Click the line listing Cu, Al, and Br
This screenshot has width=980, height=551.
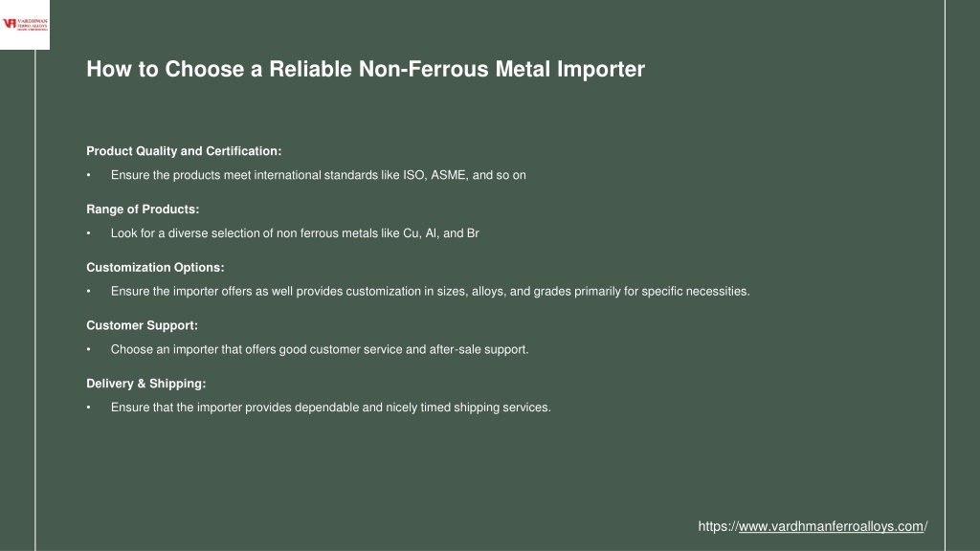pyautogui.click(x=295, y=233)
